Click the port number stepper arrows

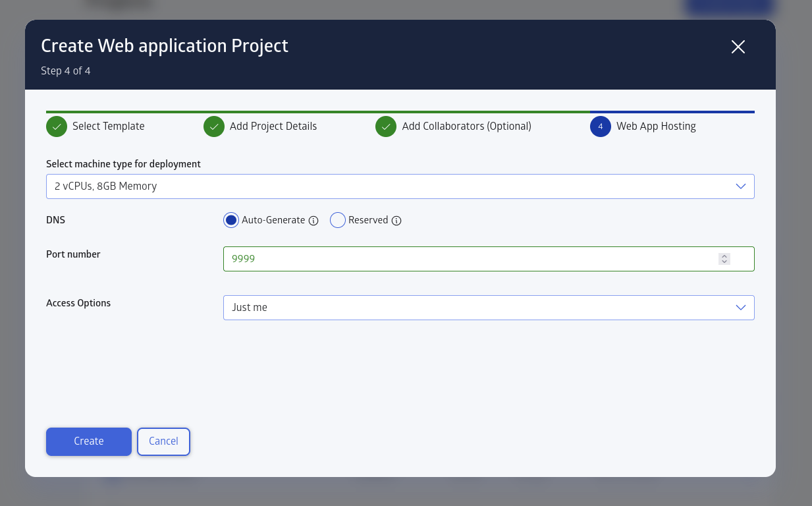point(724,259)
